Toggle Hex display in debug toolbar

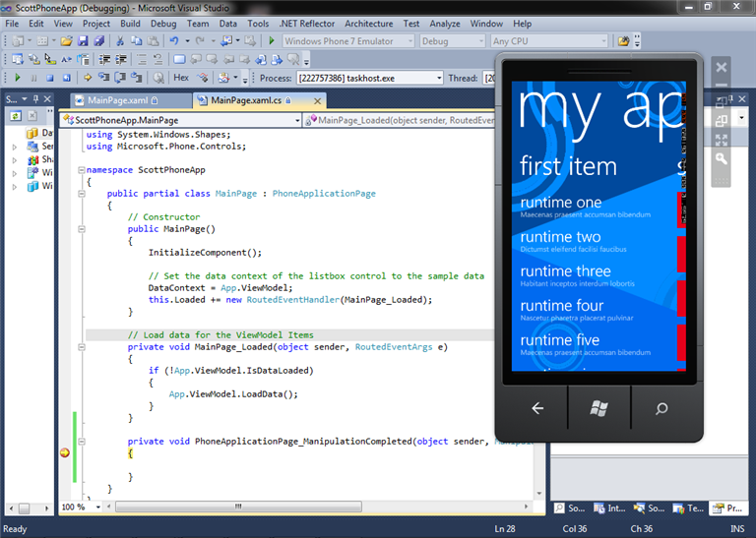pyautogui.click(x=181, y=78)
